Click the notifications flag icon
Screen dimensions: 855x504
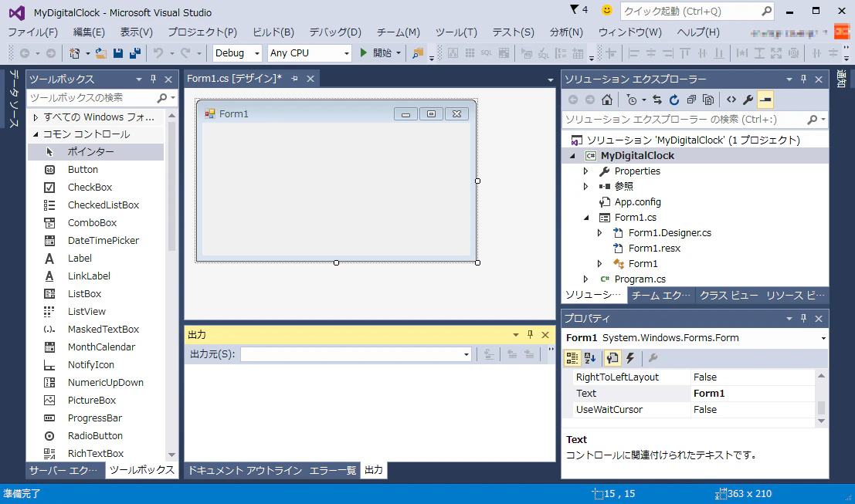pyautogui.click(x=575, y=10)
